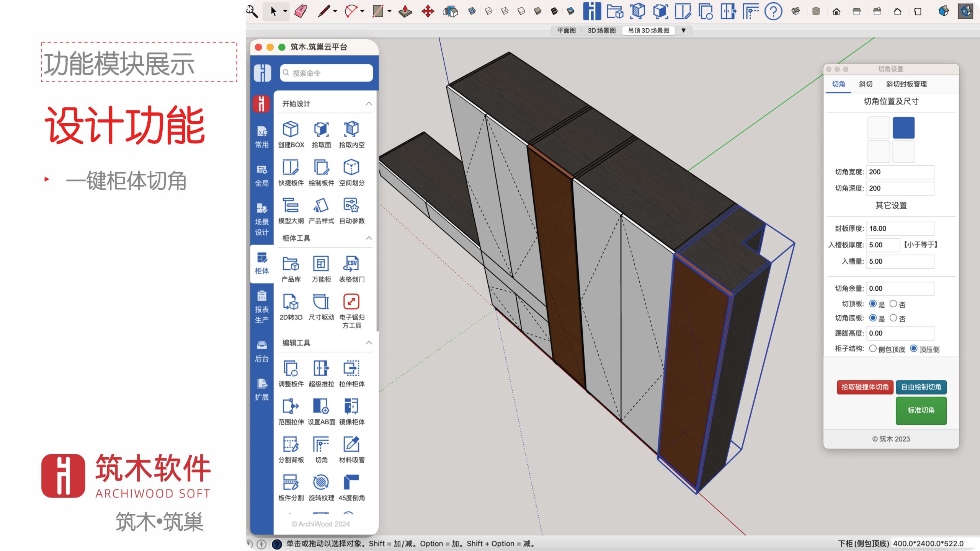
Task: Set 切角底板 option to 否
Action: tap(893, 318)
